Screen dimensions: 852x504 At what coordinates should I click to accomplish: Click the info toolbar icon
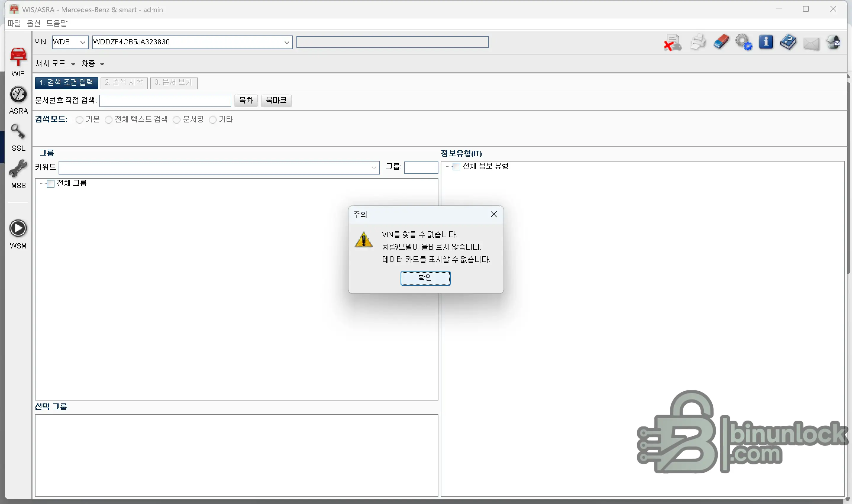point(766,42)
